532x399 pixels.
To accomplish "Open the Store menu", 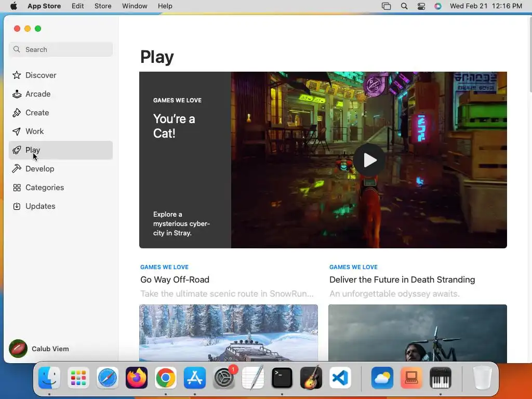I will coord(103,6).
